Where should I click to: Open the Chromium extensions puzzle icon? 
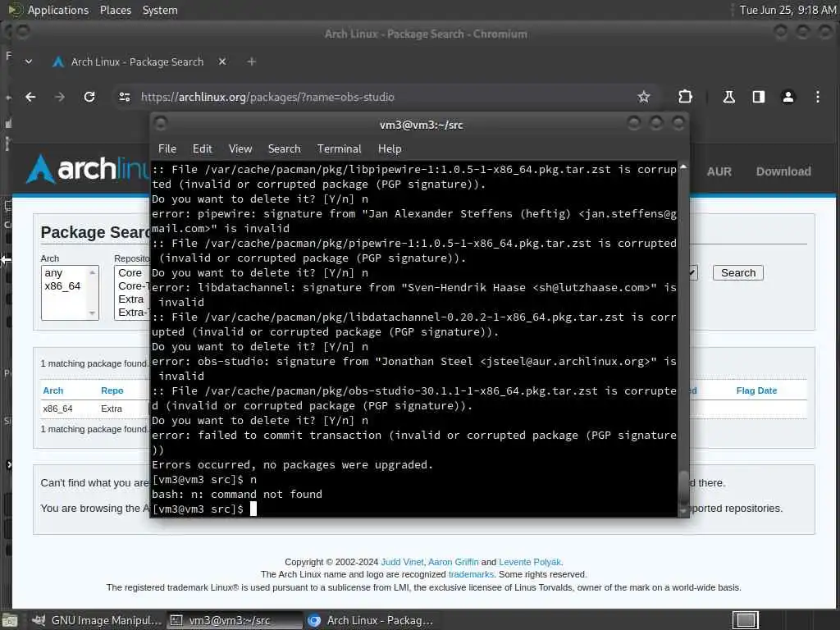click(685, 97)
